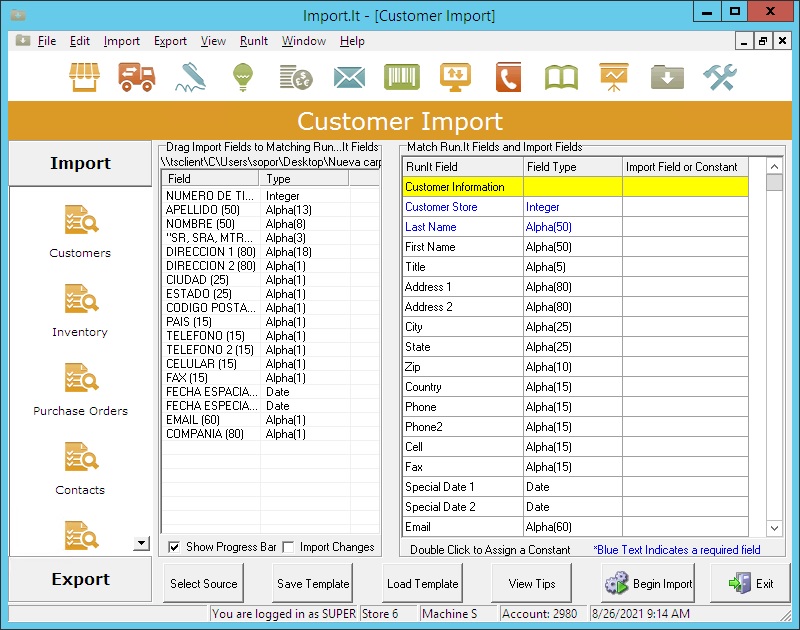
Task: Switch to the Export sidebar section
Action: pyautogui.click(x=80, y=579)
